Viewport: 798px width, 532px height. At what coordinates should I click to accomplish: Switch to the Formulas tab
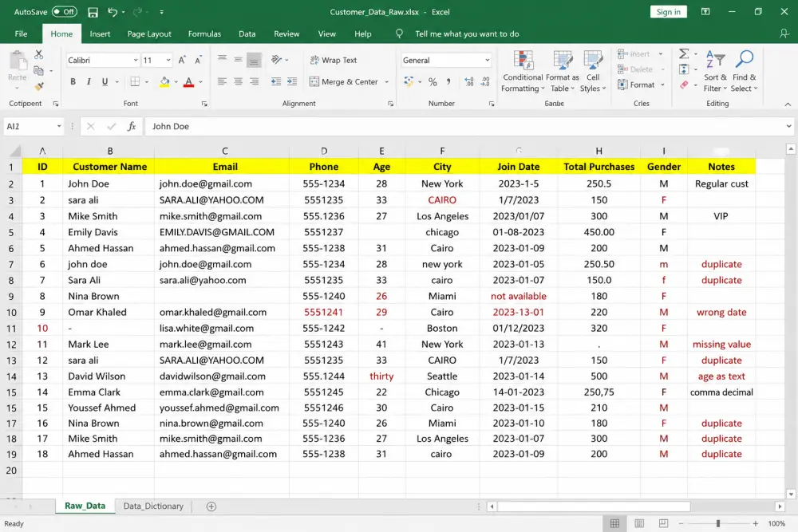click(204, 34)
